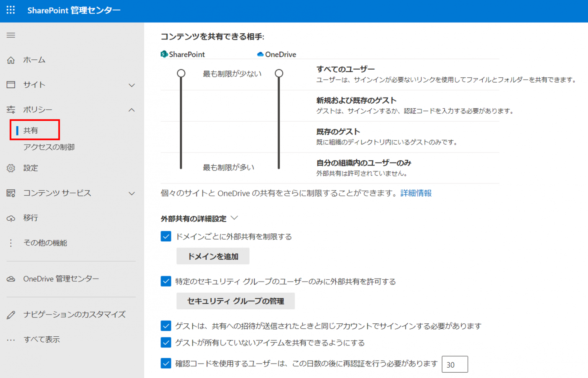
Task: Click the Sites window icon
Action: 11,85
